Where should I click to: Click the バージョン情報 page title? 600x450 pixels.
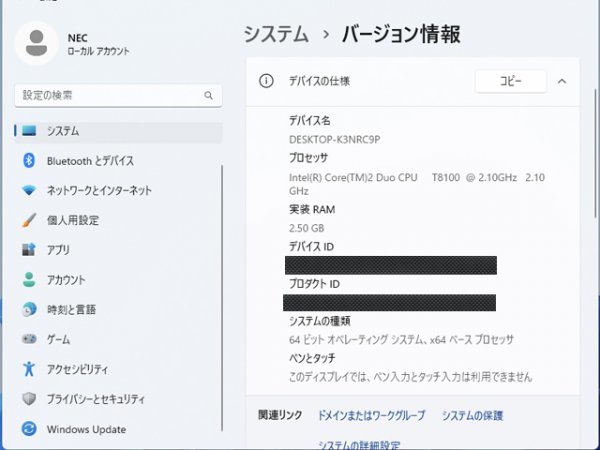tap(401, 34)
